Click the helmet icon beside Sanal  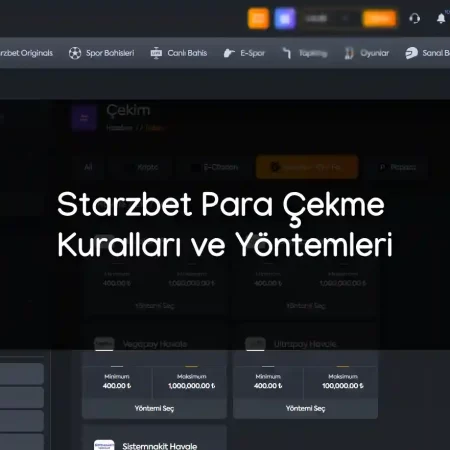point(411,53)
